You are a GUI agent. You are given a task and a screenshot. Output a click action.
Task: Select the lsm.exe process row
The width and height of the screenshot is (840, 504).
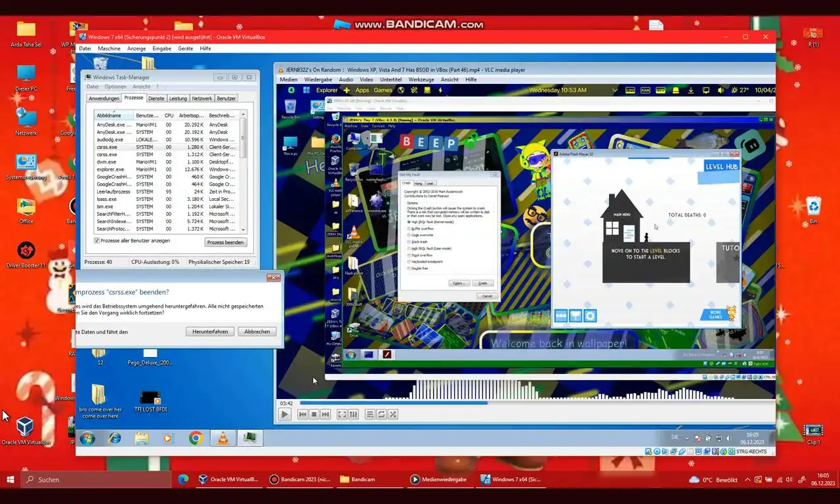click(167, 207)
